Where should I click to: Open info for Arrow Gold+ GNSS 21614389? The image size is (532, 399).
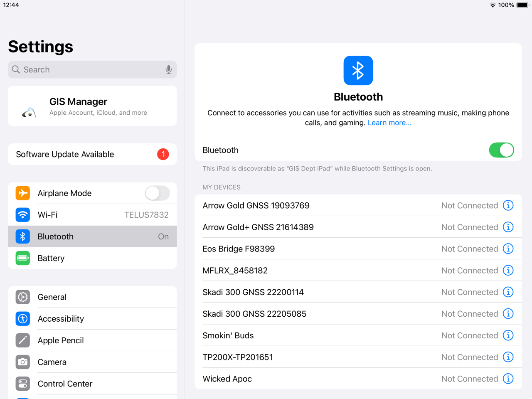[x=508, y=227]
